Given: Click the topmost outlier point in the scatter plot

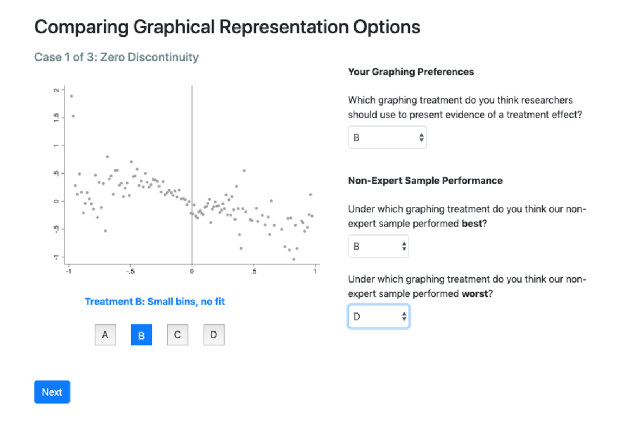Looking at the screenshot, I should (x=71, y=96).
